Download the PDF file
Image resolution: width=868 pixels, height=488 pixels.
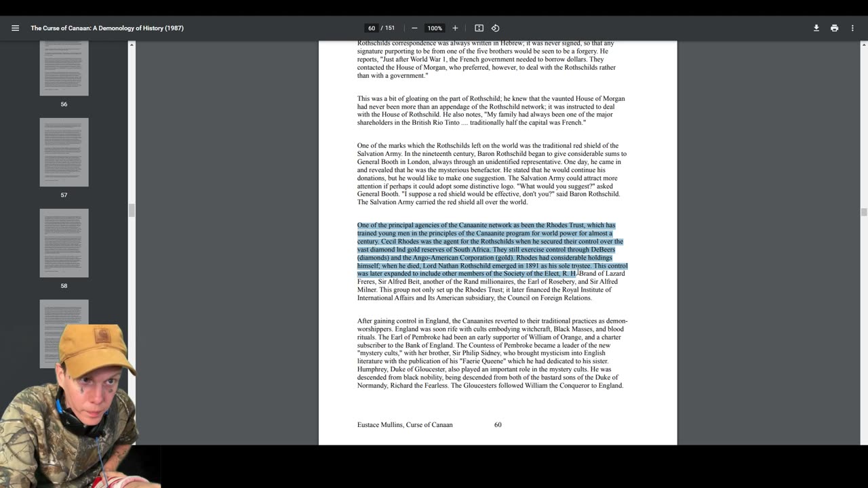point(816,28)
